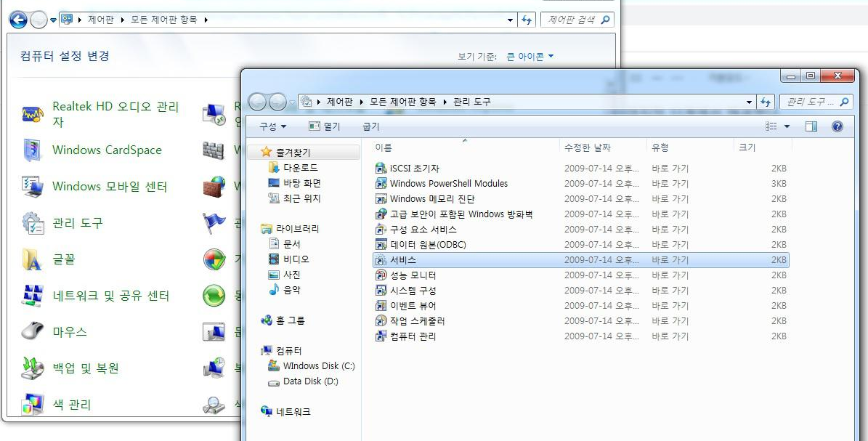Open 마우스 icon in Control Panel
The height and width of the screenshot is (441, 868).
click(x=33, y=332)
